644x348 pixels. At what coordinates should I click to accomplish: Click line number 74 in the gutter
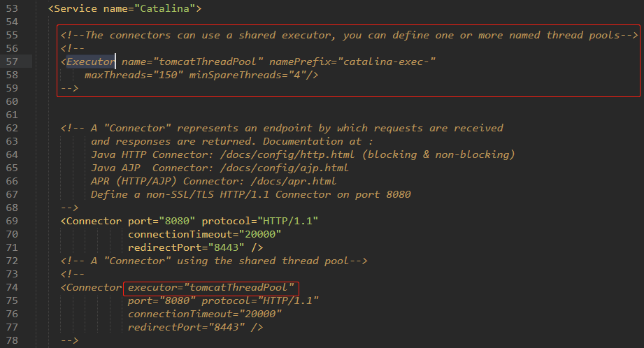pyautogui.click(x=12, y=287)
